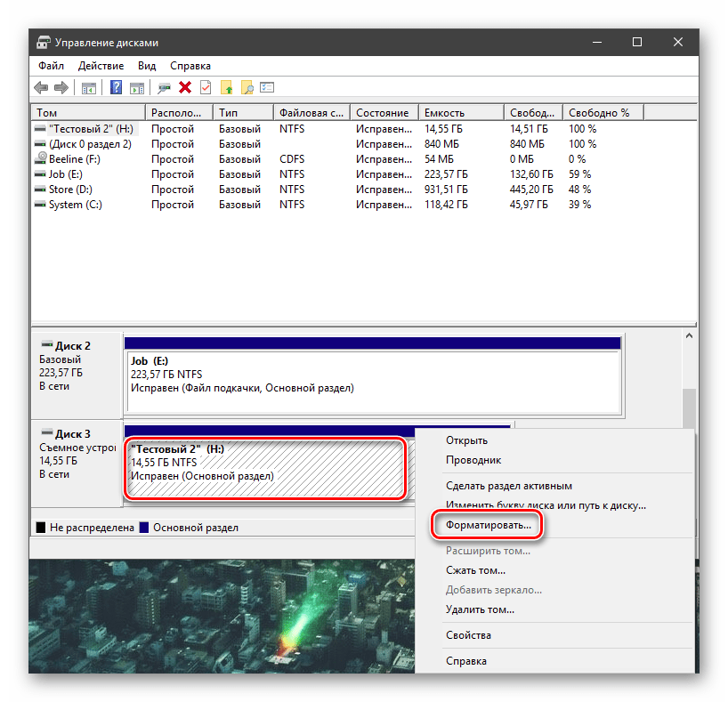The height and width of the screenshot is (702, 728).
Task: Select the System (C:) volume row
Action: (x=364, y=205)
